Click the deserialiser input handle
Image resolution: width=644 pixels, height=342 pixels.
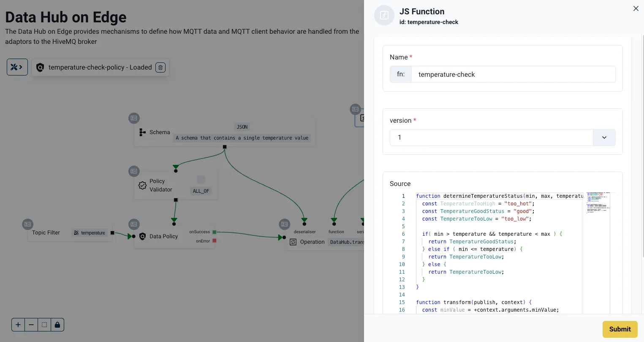304,224
